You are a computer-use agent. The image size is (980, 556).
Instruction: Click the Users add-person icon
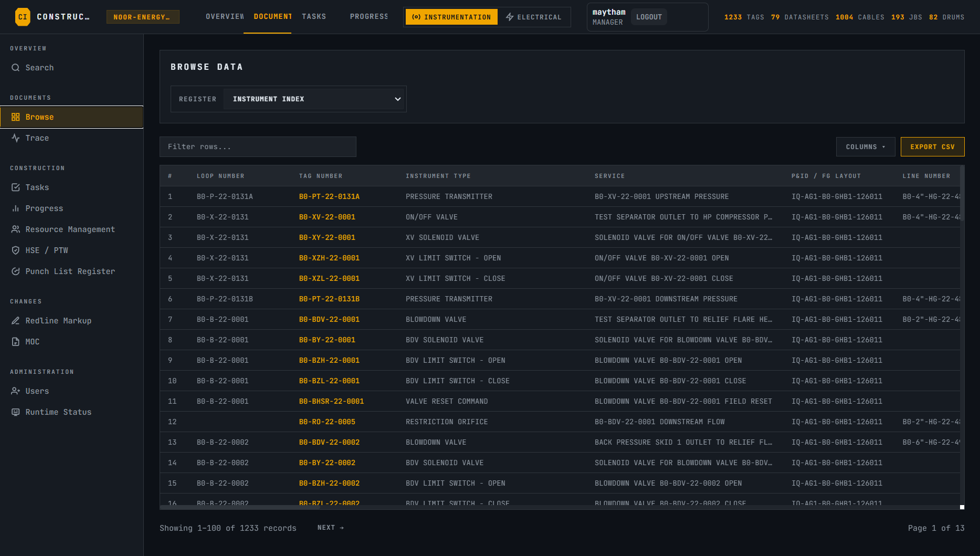[16, 391]
